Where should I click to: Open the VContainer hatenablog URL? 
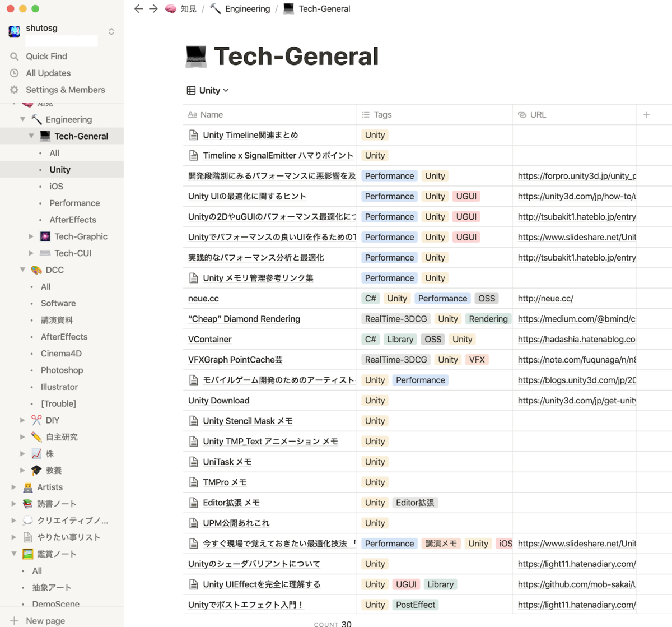click(577, 340)
